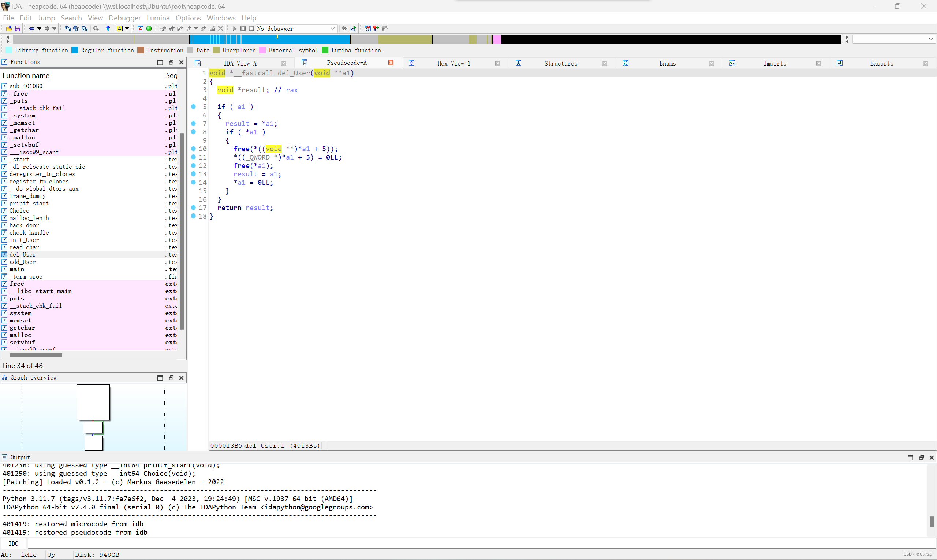The image size is (937, 560).
Task: Click the green circle toolbar icon
Action: (149, 29)
